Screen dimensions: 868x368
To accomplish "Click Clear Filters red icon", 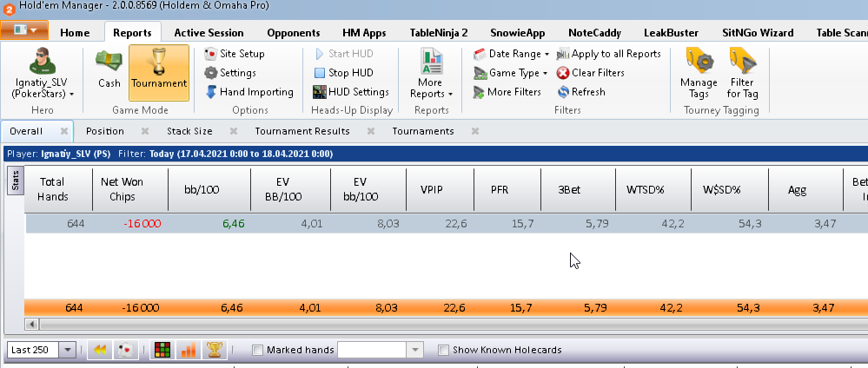I will coord(563,73).
